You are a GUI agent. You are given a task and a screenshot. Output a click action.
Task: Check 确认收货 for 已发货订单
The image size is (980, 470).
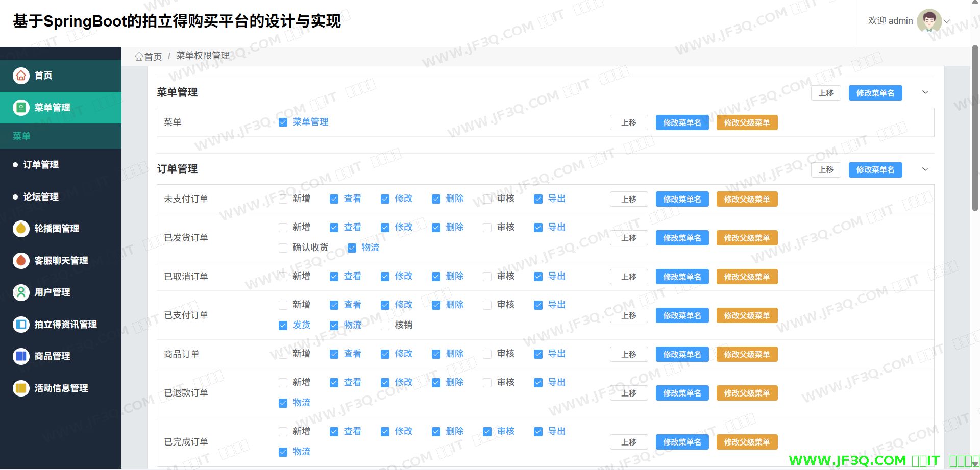tap(283, 248)
